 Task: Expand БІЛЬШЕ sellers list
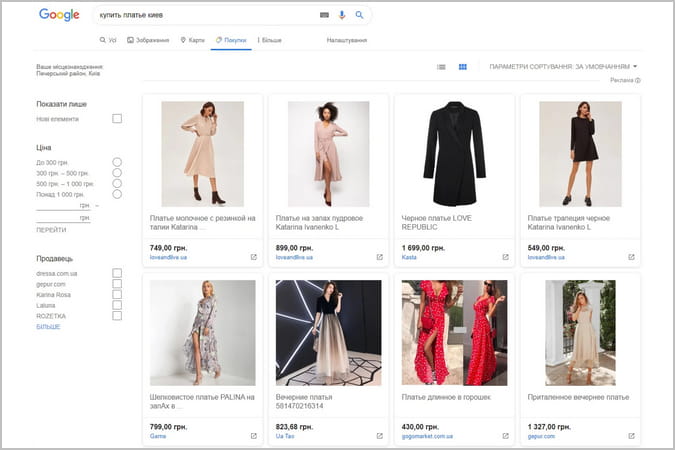click(48, 327)
